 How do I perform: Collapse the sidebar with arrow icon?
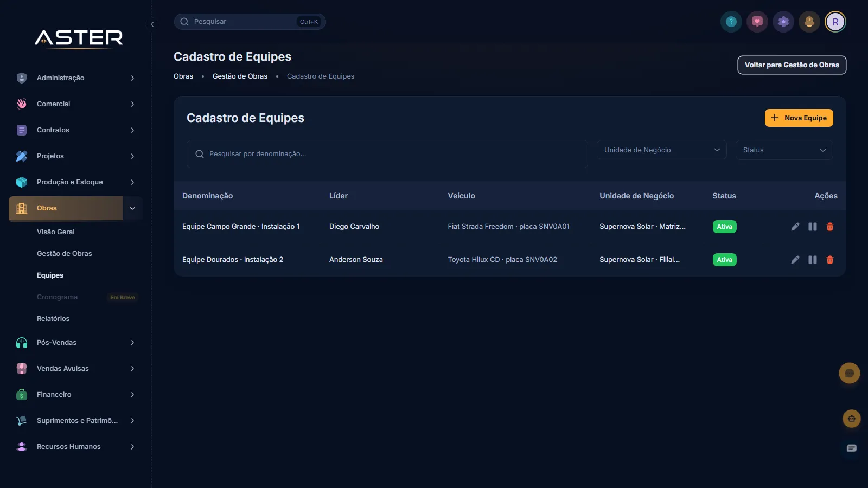pyautogui.click(x=152, y=24)
